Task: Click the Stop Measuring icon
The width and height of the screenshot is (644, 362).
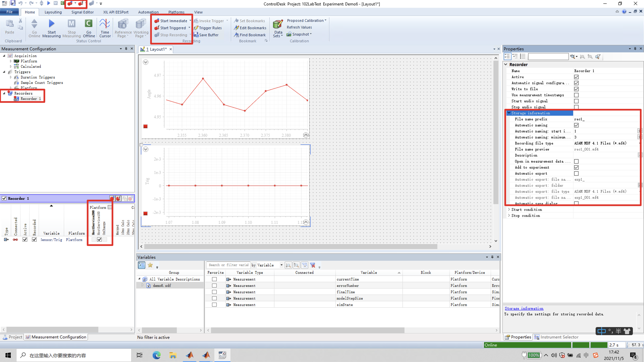Action: [x=71, y=23]
